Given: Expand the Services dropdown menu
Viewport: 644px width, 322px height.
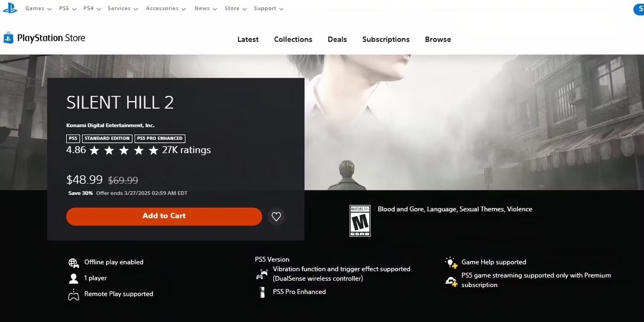Looking at the screenshot, I should [123, 8].
